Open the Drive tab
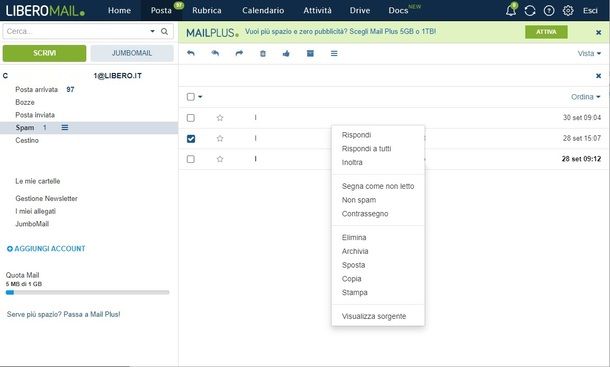610x367 pixels. click(359, 11)
